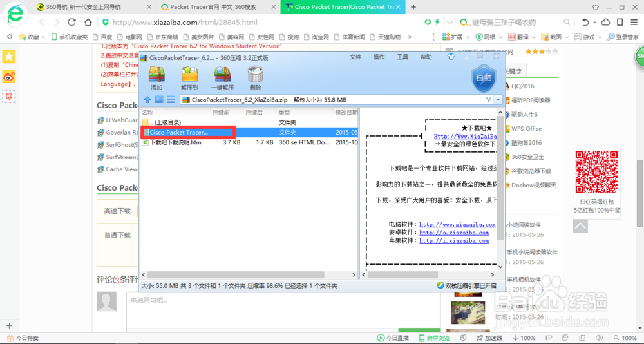This screenshot has height=344, width=644.
Task: Click the sidebar plus add icon
Action: [10, 325]
